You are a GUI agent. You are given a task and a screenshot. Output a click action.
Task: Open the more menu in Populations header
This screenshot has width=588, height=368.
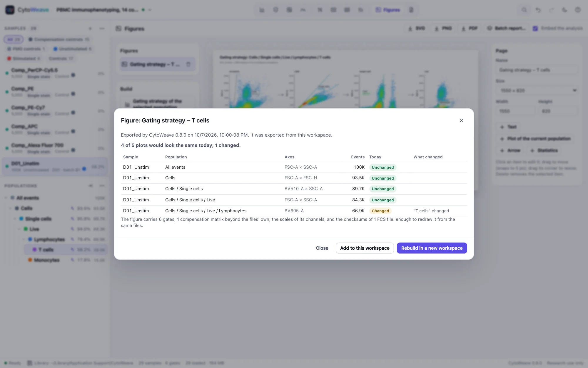pos(102,185)
